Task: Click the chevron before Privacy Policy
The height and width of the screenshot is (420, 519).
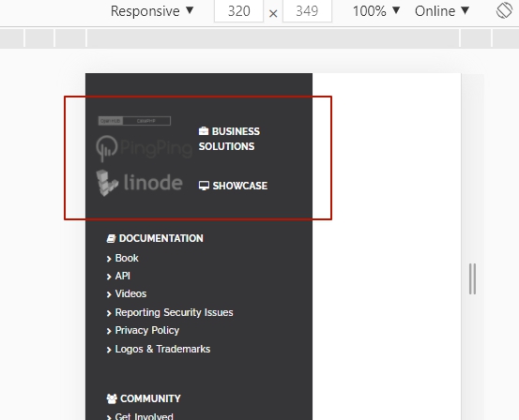Action: (109, 331)
